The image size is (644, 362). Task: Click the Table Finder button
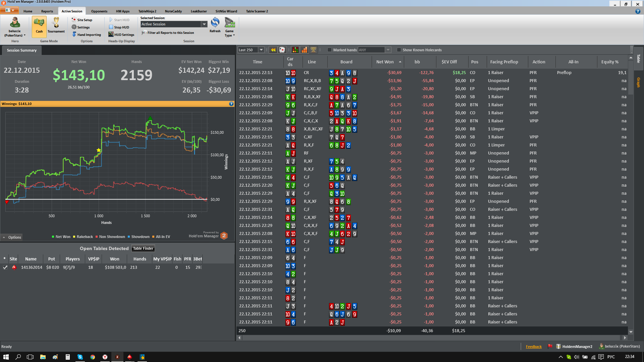143,248
